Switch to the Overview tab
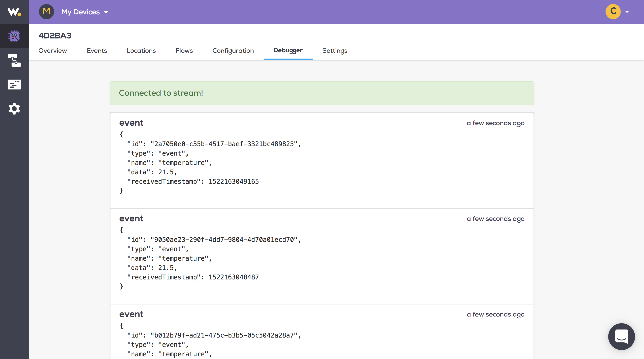 [53, 51]
